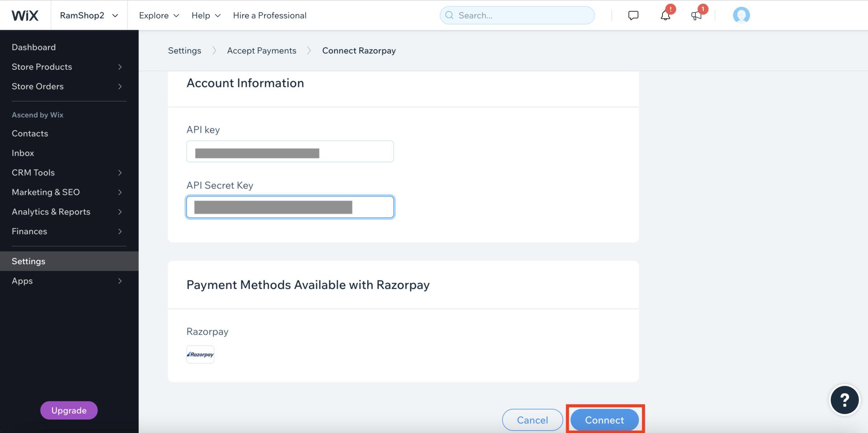Click Connect Razorpay breadcrumb text
Image resolution: width=868 pixels, height=433 pixels.
[x=359, y=51]
